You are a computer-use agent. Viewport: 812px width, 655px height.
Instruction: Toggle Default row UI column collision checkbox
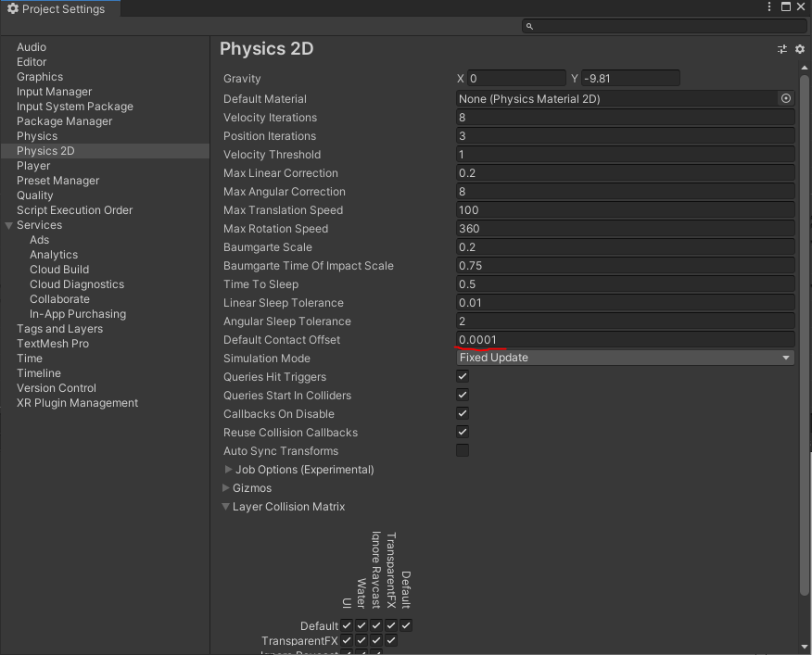point(347,625)
